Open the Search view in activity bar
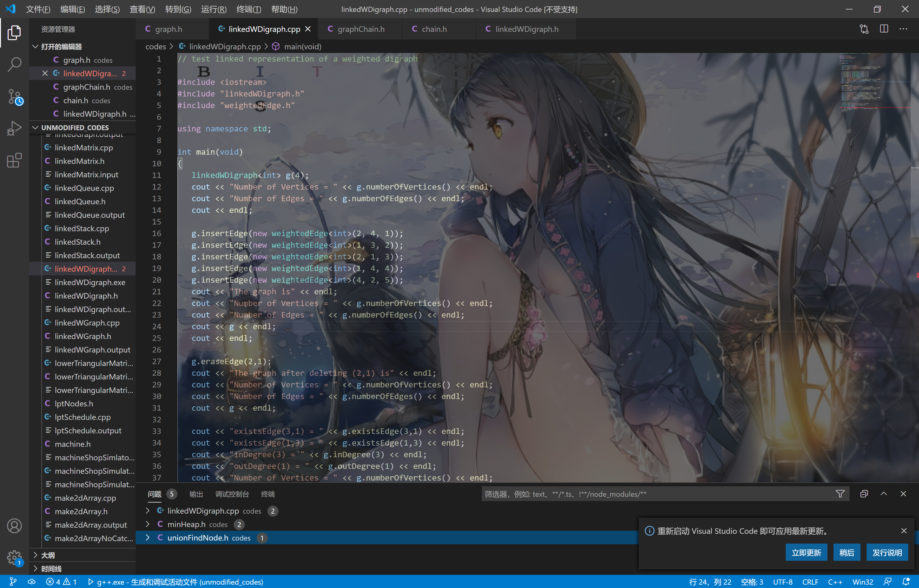The image size is (919, 588). 14,64
